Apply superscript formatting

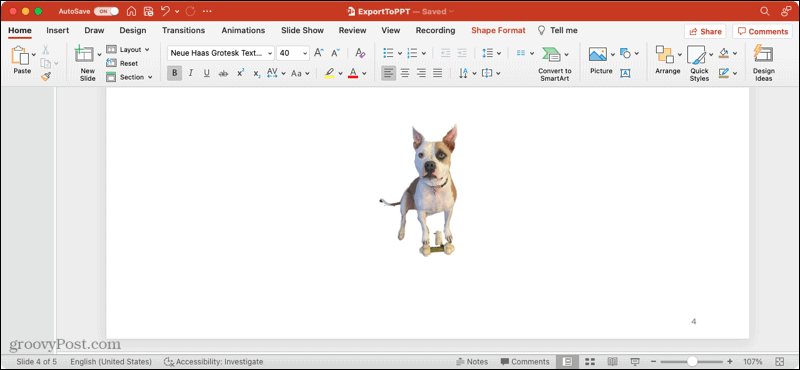click(x=240, y=73)
